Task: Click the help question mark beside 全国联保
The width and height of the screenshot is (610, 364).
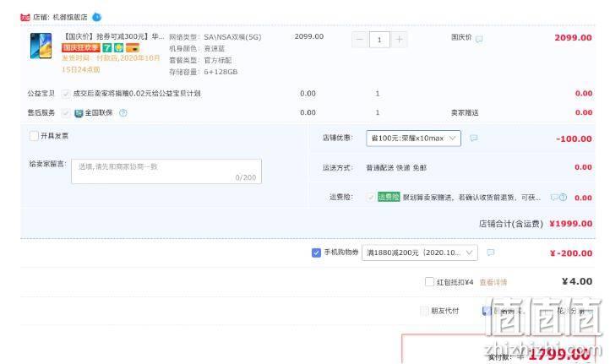Action: coord(123,113)
